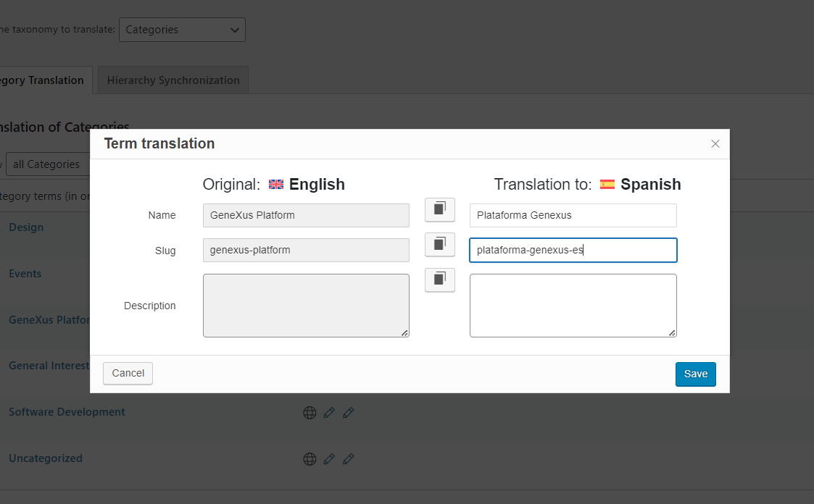This screenshot has width=814, height=504.
Task: Click the left pencil icon for Software Development
Action: click(329, 413)
